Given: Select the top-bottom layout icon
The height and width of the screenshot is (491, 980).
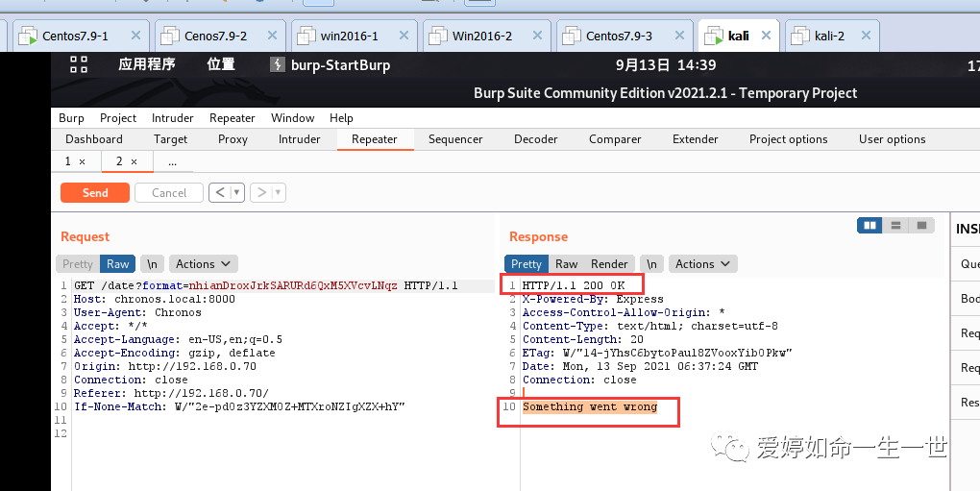Looking at the screenshot, I should click(x=895, y=225).
